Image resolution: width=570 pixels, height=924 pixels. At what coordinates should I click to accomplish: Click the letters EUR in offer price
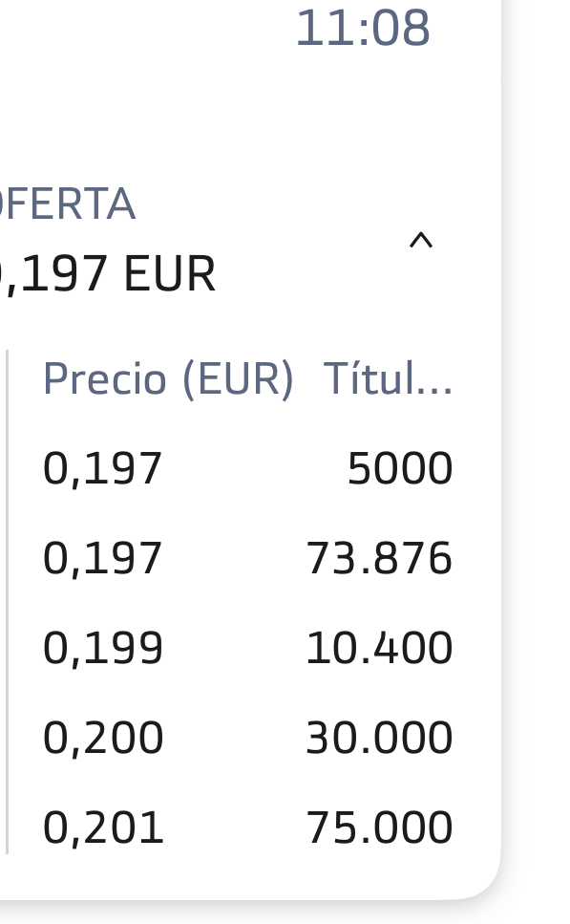pyautogui.click(x=170, y=273)
